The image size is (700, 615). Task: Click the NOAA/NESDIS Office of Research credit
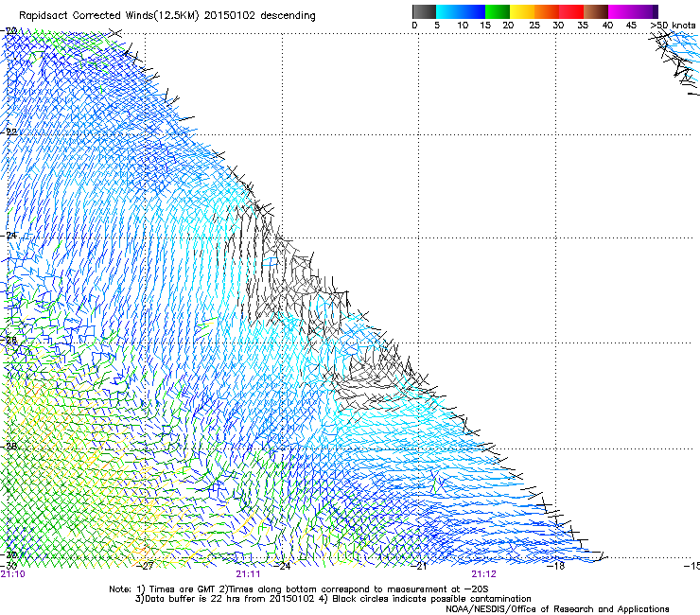pyautogui.click(x=557, y=609)
